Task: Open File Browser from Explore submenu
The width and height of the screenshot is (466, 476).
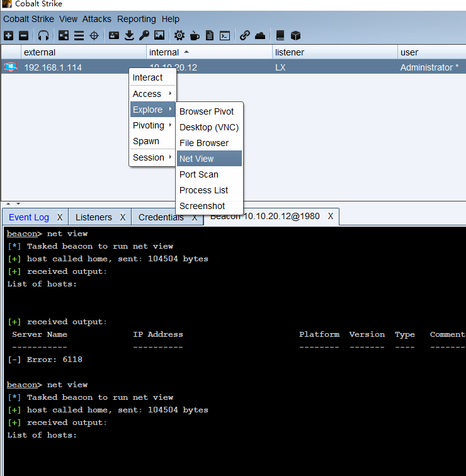Action: (209, 143)
